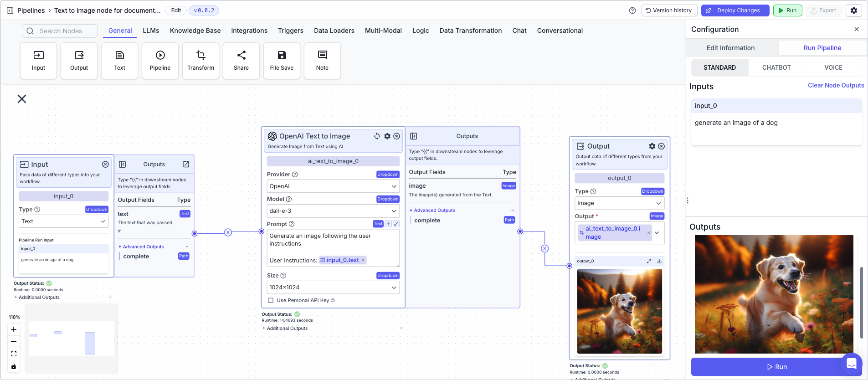Screen dimensions: 868x380
Task: Enable Use Personal API Key checkbox
Action: [271, 300]
